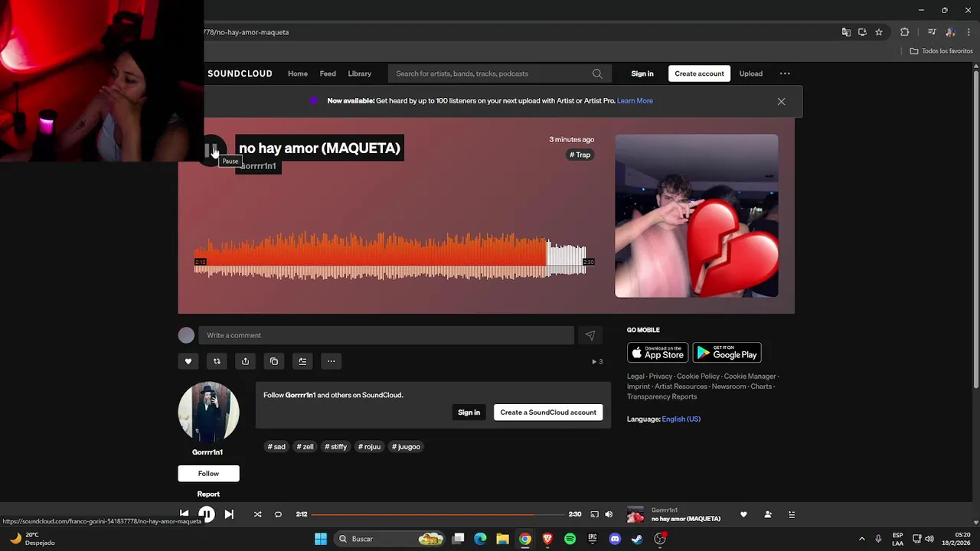Send the comment with the arrow icon
The width and height of the screenshot is (980, 551).
click(590, 335)
